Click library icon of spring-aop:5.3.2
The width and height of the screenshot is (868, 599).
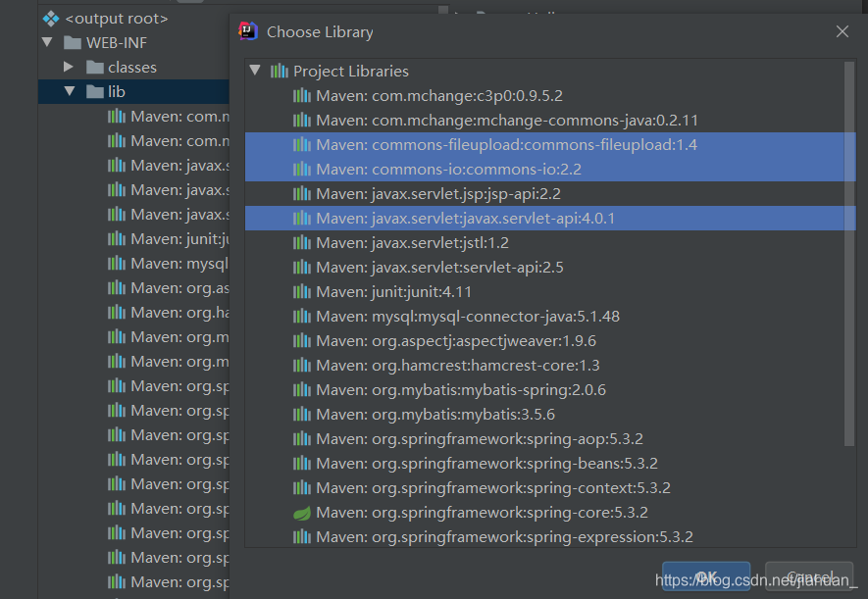pyautogui.click(x=302, y=439)
